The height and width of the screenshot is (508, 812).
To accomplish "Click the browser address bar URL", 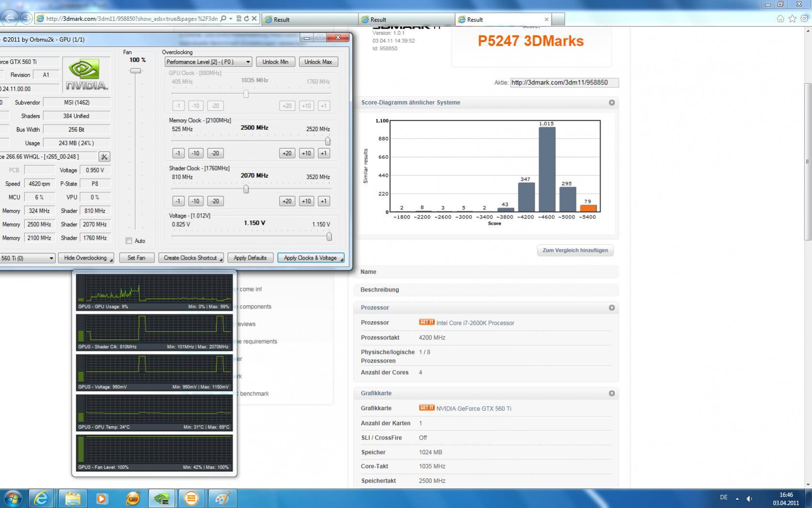I will [132, 19].
